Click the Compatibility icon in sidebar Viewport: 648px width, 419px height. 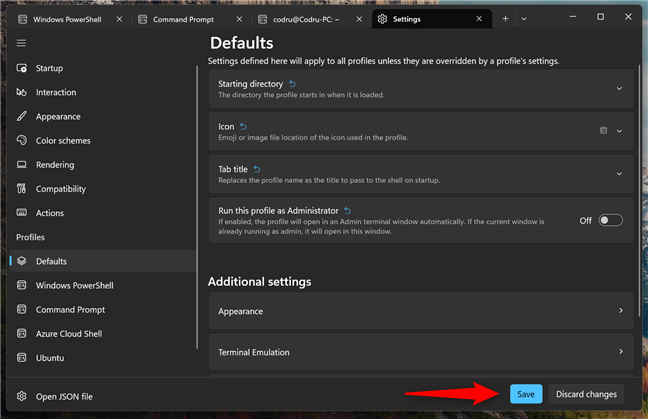point(21,189)
